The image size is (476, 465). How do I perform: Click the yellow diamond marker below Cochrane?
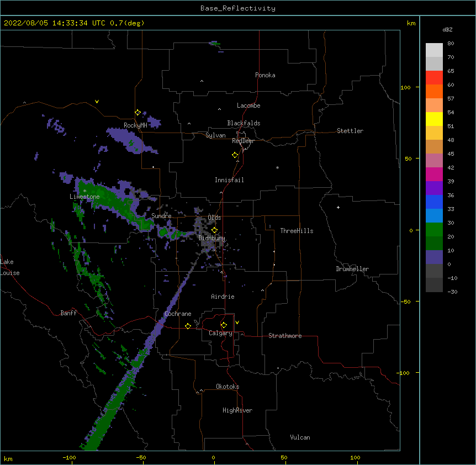188,326
